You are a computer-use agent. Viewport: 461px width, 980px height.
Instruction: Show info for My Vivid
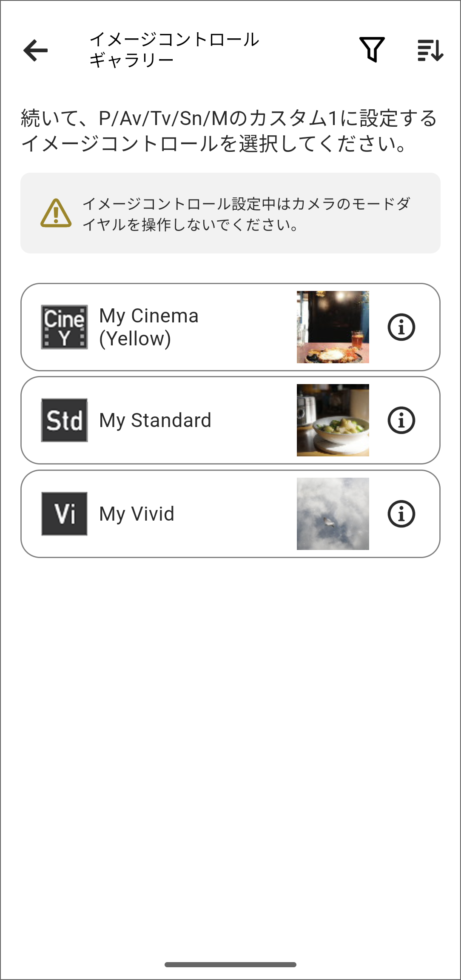tap(401, 514)
